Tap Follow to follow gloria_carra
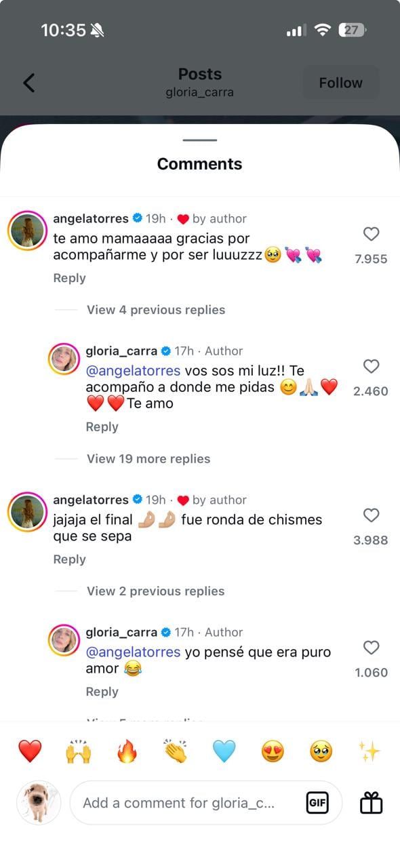Screen dimensions: 400x868 [340, 82]
